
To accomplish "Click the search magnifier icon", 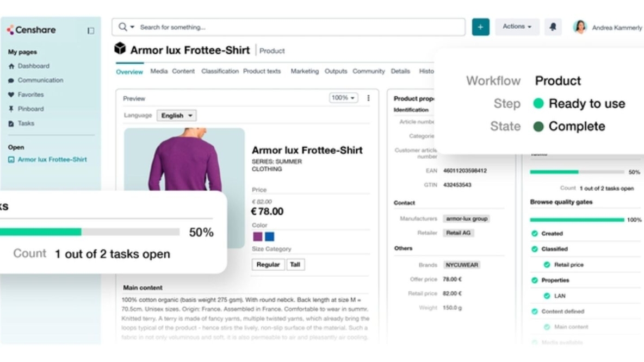I will 122,27.
